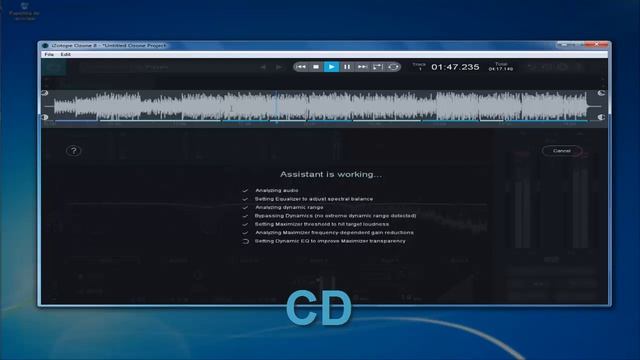This screenshot has height=360, width=640.
Task: Click 'Analyzing Maximizer frequency-dependent gain reductions'
Action: coord(334,233)
